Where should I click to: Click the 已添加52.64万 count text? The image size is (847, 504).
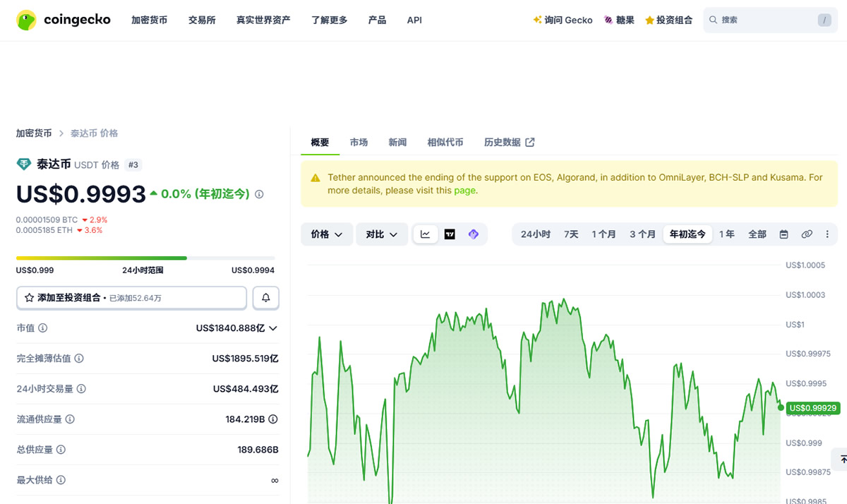(136, 299)
